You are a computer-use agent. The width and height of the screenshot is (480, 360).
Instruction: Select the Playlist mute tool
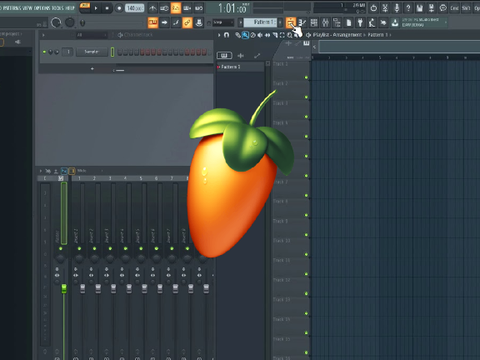(260, 35)
